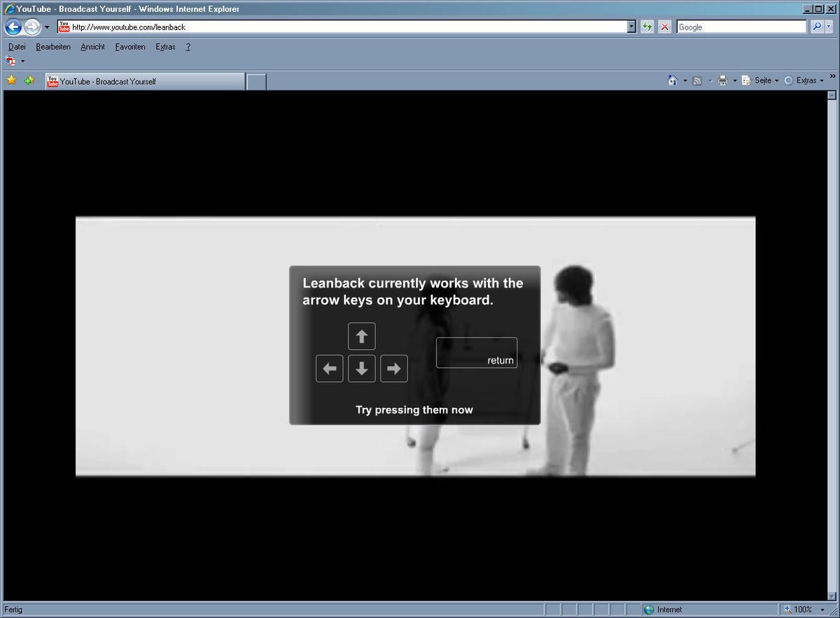Click the left arrow key in Leanback dialog
The width and height of the screenshot is (840, 618).
pyautogui.click(x=330, y=369)
